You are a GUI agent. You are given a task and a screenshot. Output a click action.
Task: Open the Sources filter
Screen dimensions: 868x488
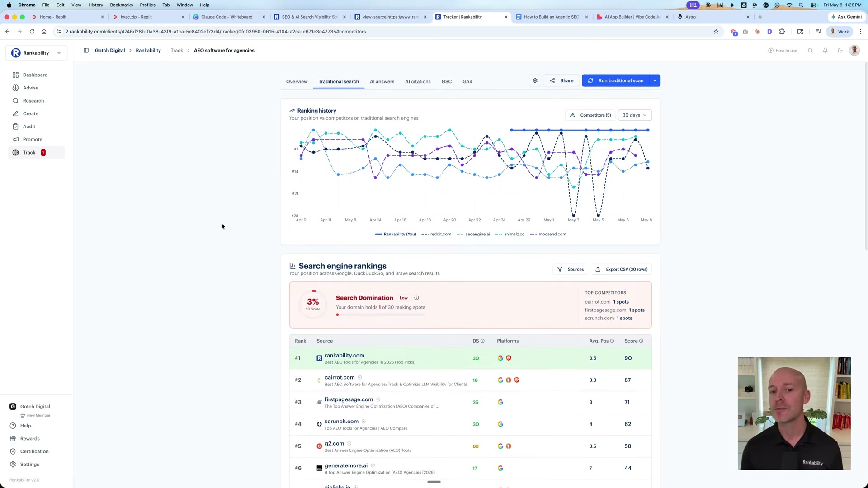(x=571, y=269)
